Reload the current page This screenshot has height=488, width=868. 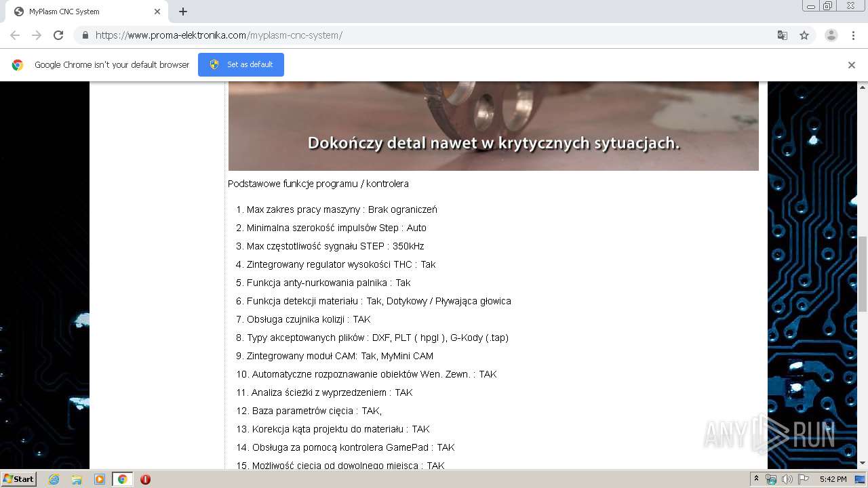coord(58,35)
